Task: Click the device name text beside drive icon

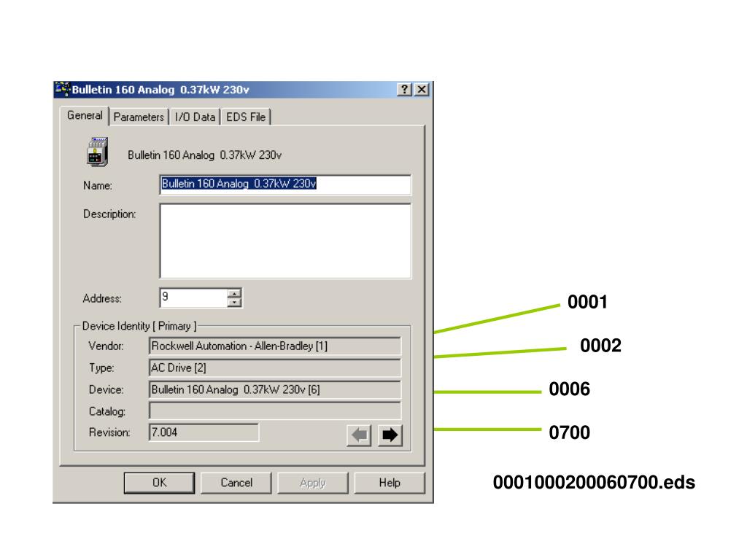Action: coord(204,155)
